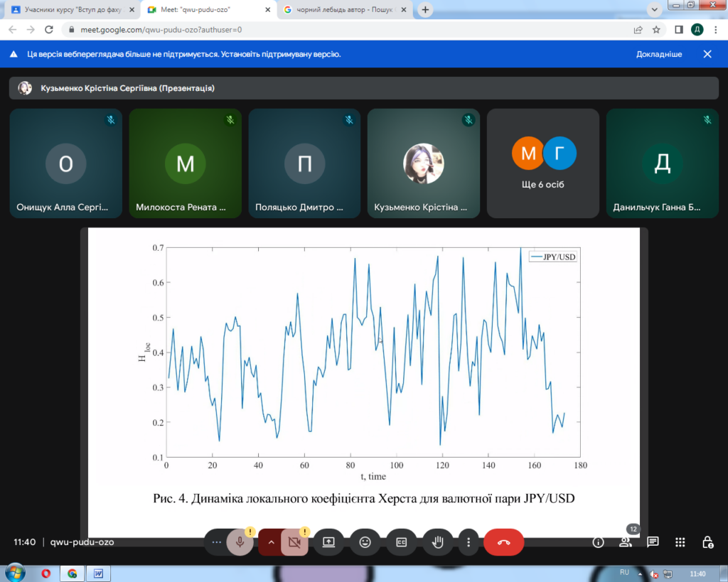The image size is (728, 582).
Task: Dismiss the unsupported browser banner
Action: (x=707, y=54)
